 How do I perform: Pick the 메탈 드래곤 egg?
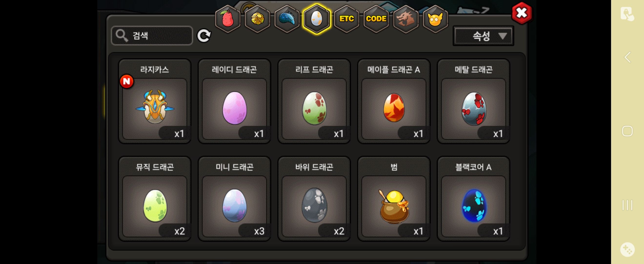click(473, 101)
